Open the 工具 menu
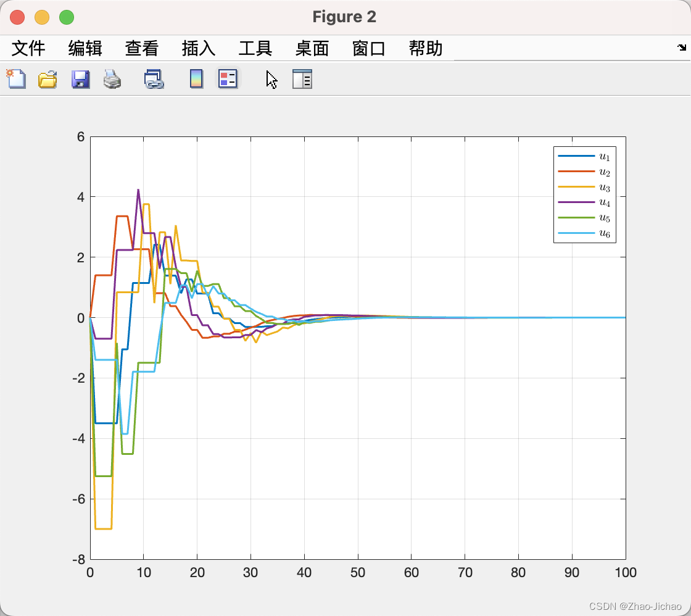 (x=255, y=48)
